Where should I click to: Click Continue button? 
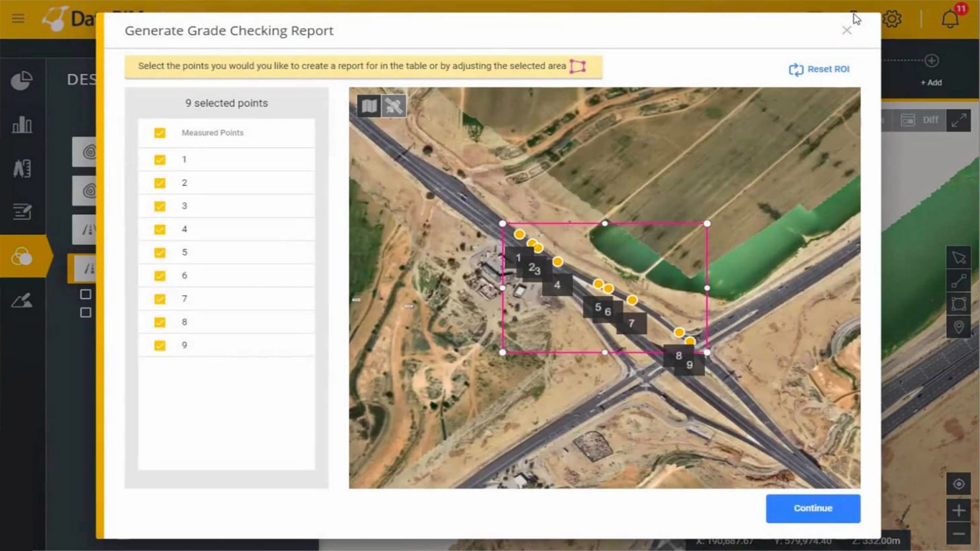tap(813, 508)
